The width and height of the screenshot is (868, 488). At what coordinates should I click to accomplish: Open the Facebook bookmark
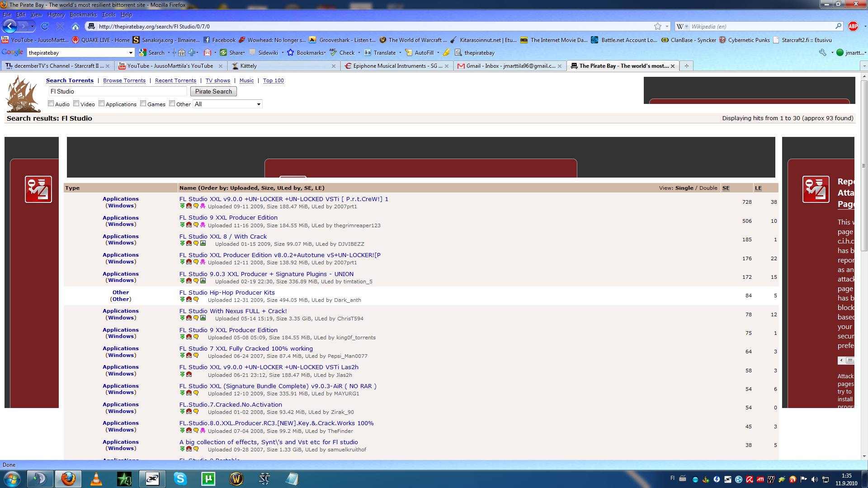220,40
